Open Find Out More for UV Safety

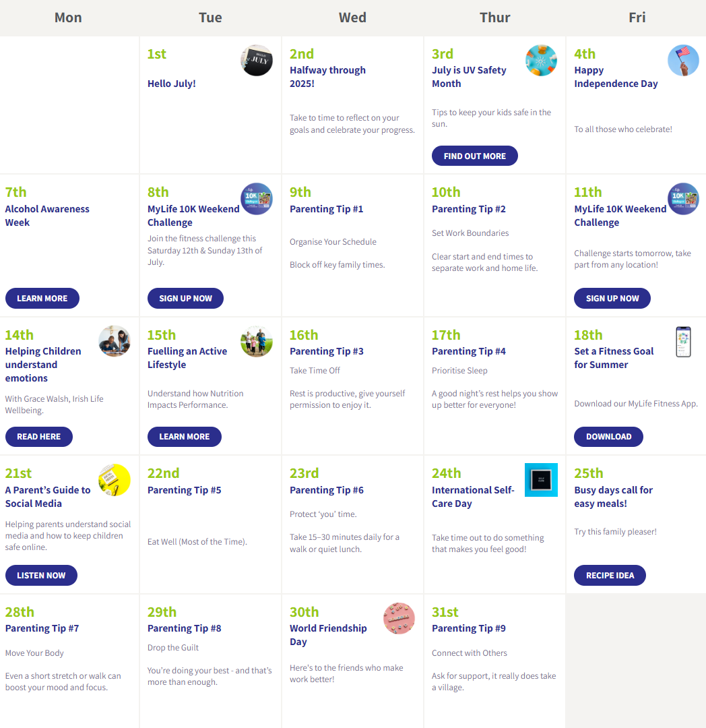(474, 156)
